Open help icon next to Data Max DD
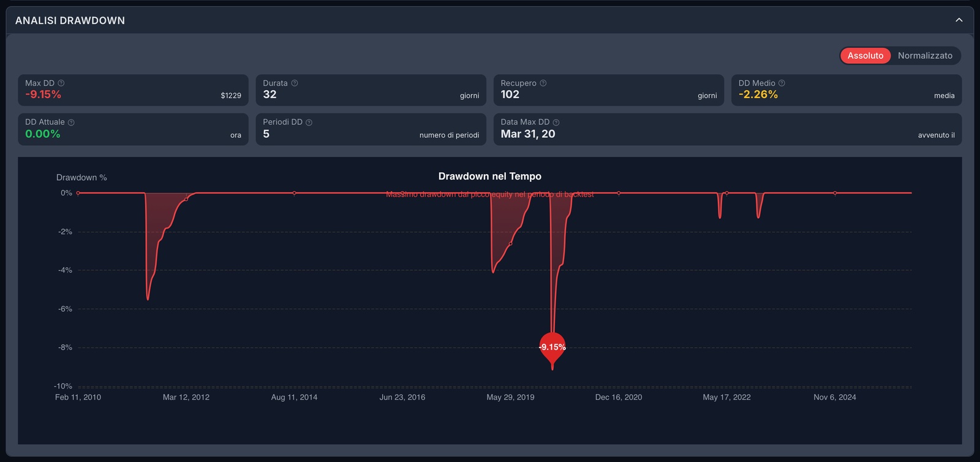This screenshot has width=980, height=462. [x=556, y=123]
